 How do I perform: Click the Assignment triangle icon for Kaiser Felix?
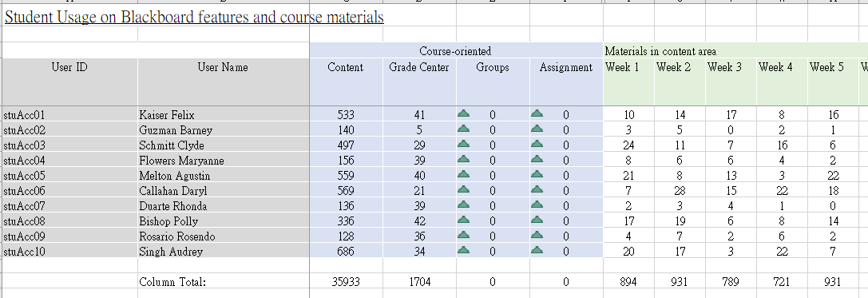537,113
